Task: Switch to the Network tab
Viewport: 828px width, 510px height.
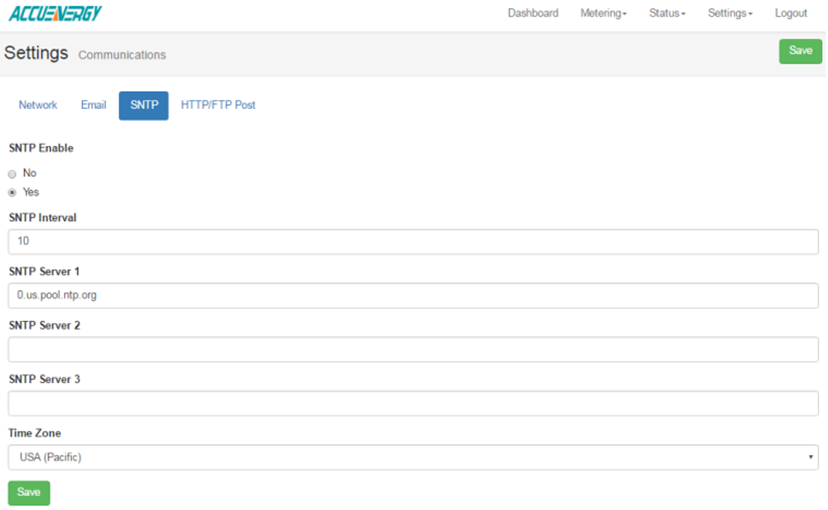Action: (x=38, y=105)
